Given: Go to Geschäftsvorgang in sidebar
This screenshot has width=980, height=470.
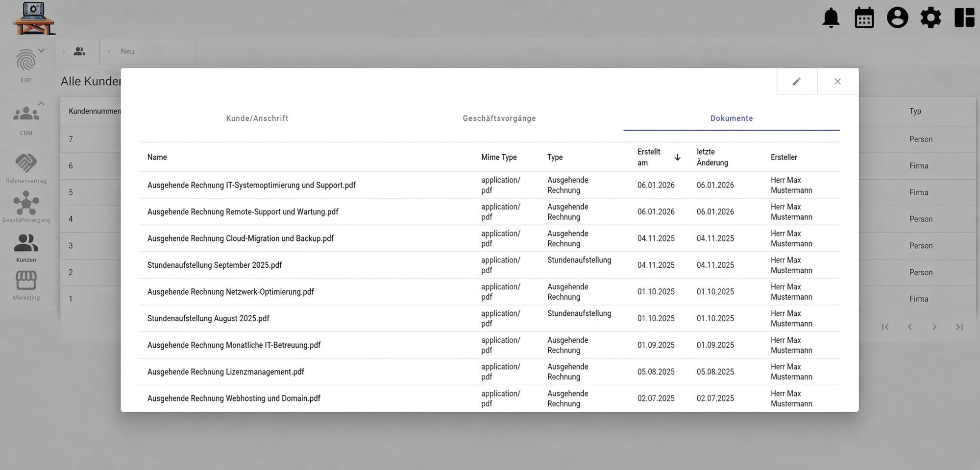Looking at the screenshot, I should [26, 207].
